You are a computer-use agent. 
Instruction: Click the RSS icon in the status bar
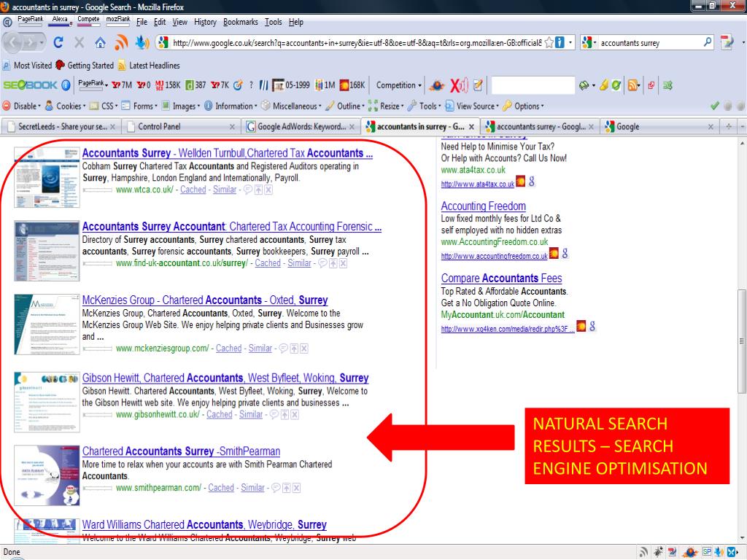click(643, 552)
